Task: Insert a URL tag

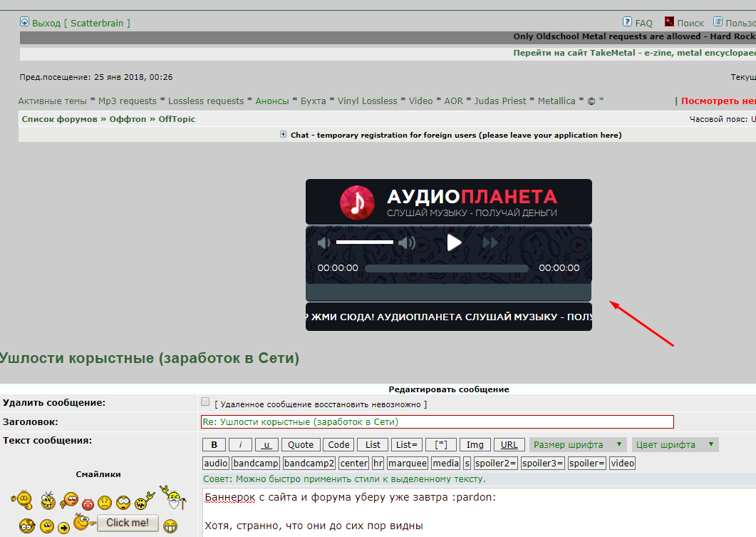Action: tap(509, 444)
